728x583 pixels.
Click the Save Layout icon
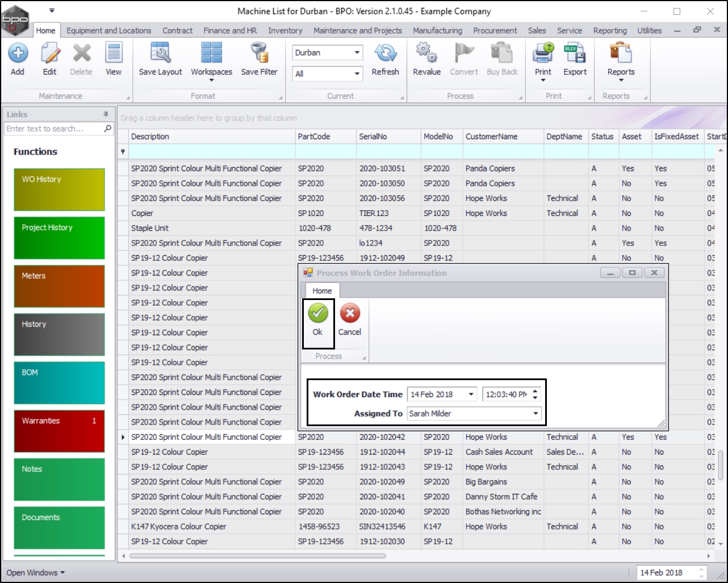coord(160,53)
